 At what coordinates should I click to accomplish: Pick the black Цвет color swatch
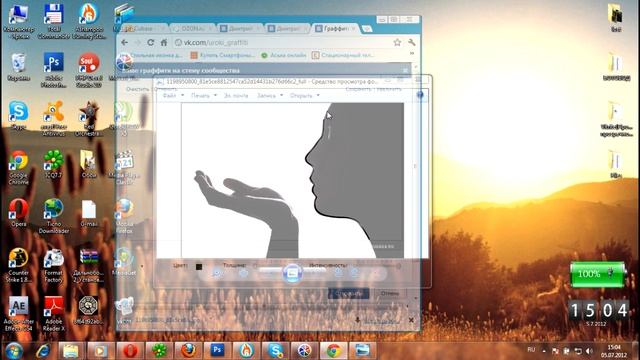[x=199, y=267]
